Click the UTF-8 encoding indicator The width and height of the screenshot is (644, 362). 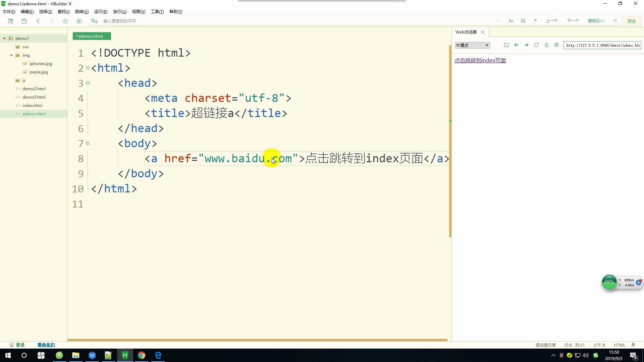pos(599,345)
